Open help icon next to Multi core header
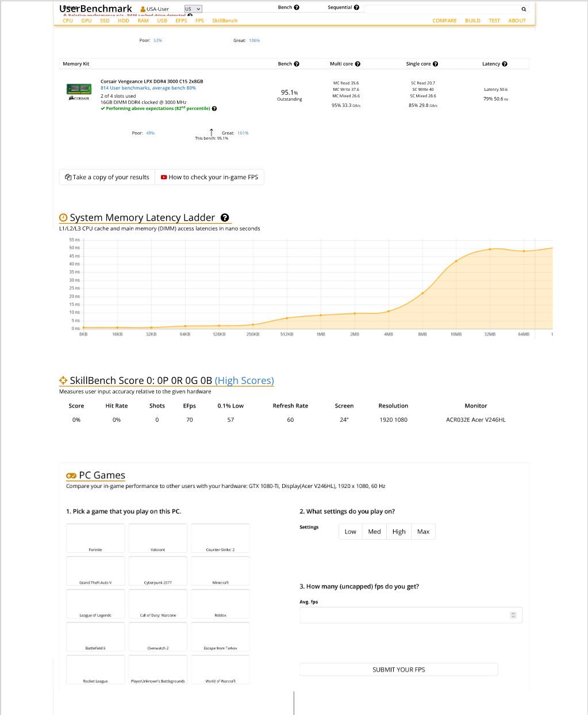This screenshot has height=715, width=588. click(358, 64)
